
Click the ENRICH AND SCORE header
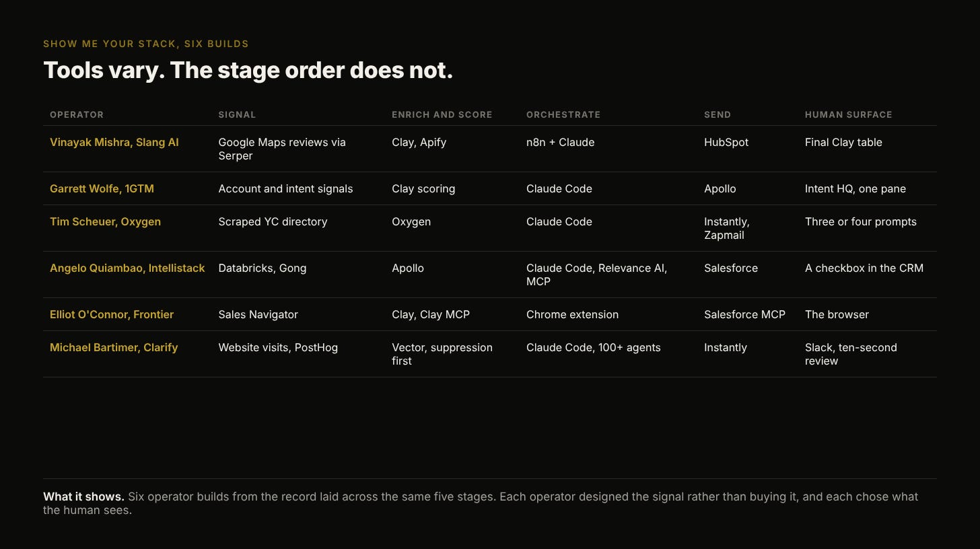442,114
